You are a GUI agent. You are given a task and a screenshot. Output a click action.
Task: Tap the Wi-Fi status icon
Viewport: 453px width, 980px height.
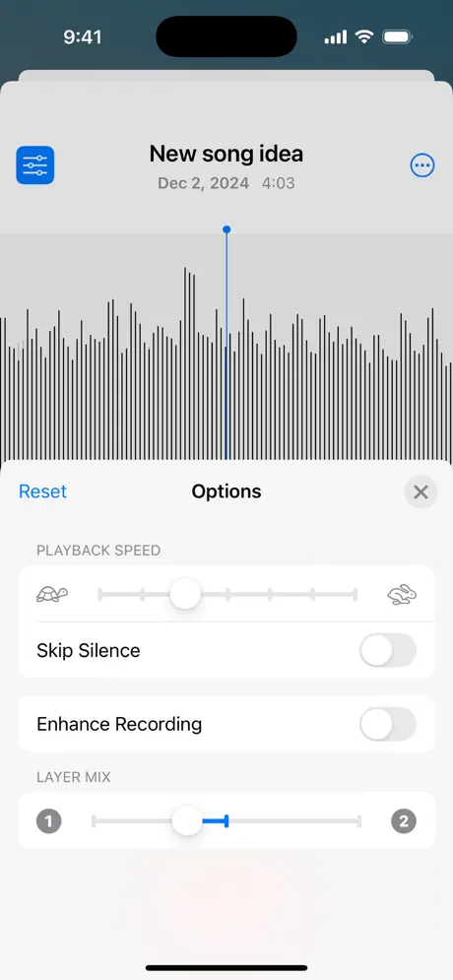(363, 36)
